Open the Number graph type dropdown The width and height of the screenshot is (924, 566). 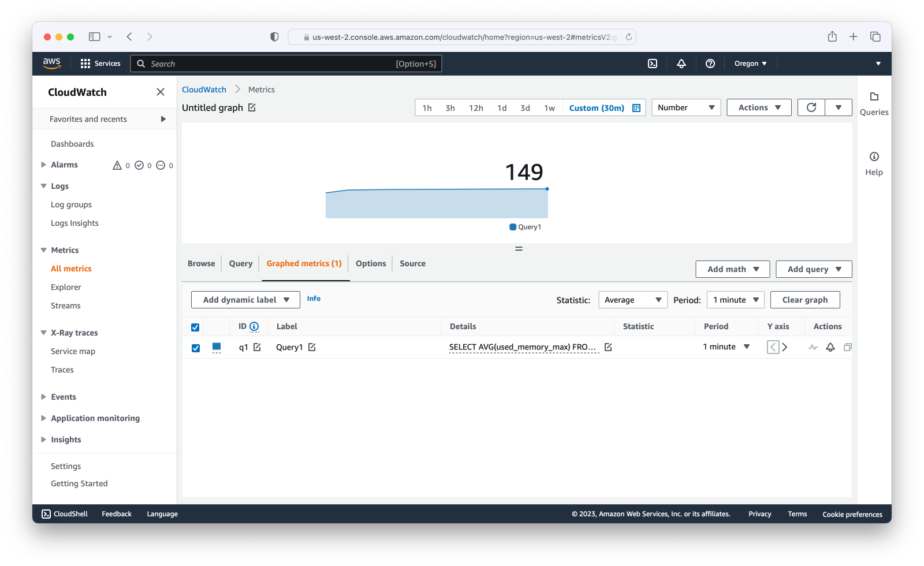pos(686,107)
